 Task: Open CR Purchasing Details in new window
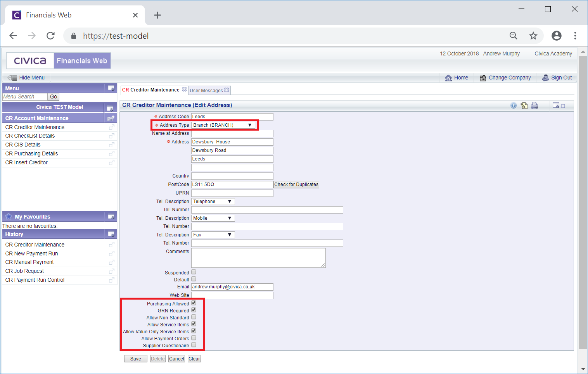click(111, 154)
